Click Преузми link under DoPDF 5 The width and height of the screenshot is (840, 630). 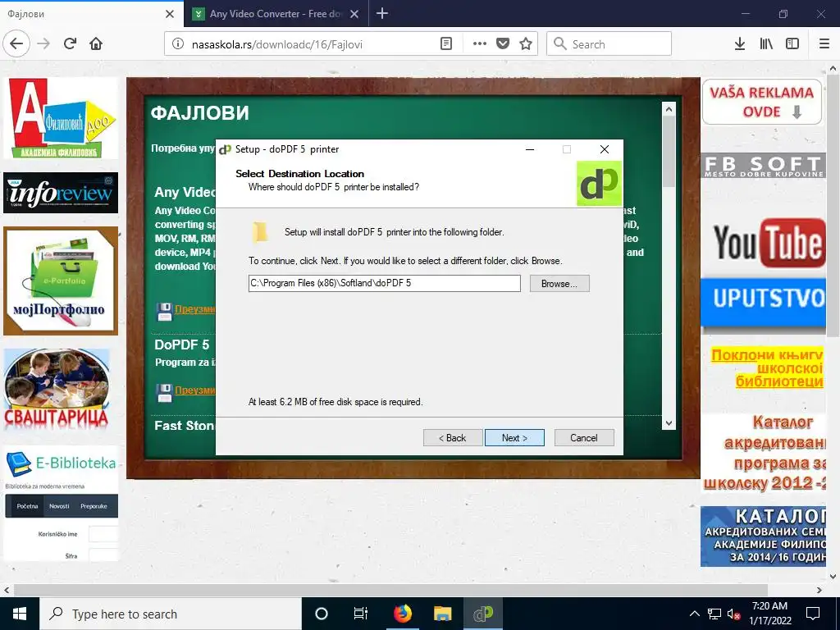click(195, 390)
